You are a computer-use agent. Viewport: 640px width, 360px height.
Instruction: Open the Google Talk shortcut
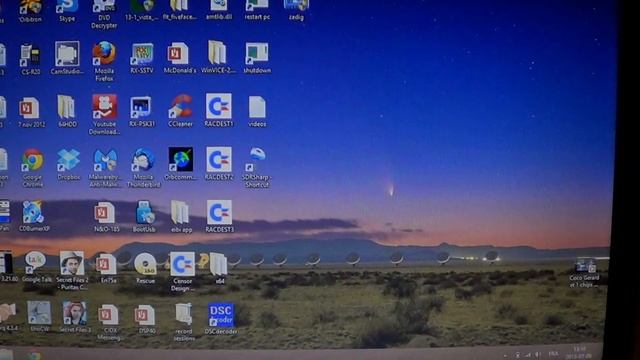[36, 267]
